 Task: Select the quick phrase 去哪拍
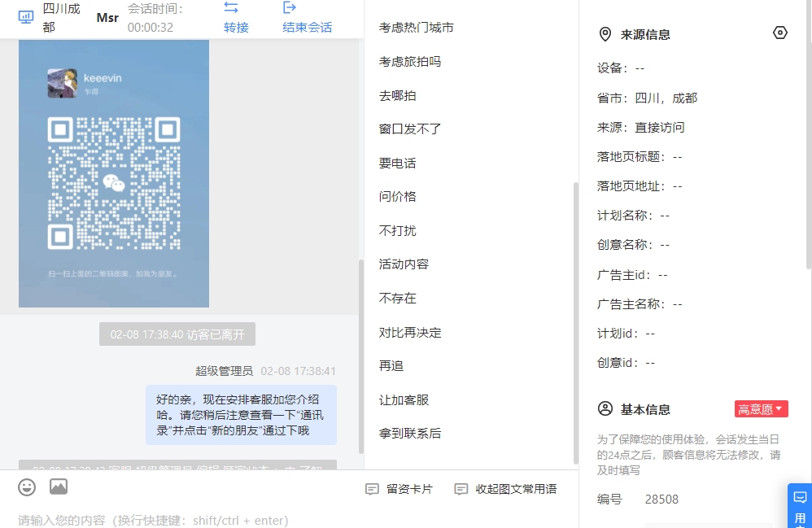398,96
